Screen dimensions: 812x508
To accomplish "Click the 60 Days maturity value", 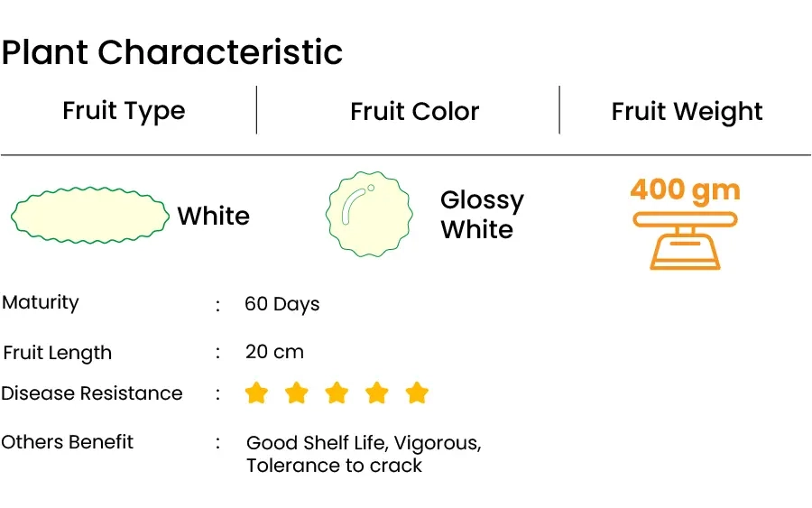I will pyautogui.click(x=282, y=304).
